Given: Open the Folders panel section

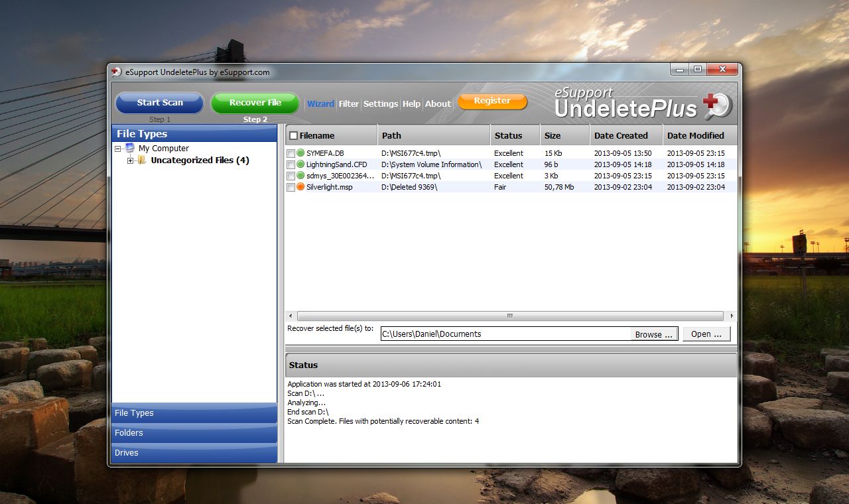Looking at the screenshot, I should tap(194, 433).
